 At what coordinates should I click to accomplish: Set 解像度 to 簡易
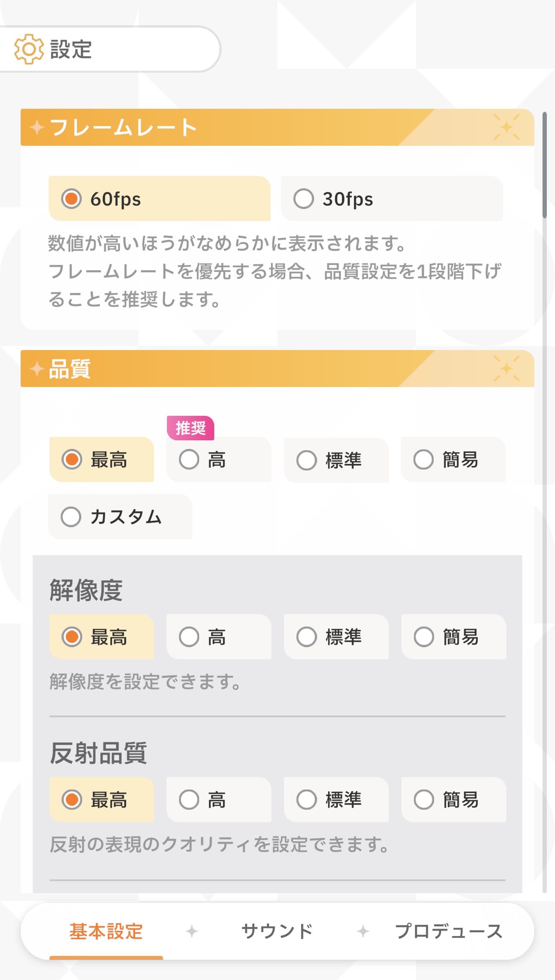453,637
